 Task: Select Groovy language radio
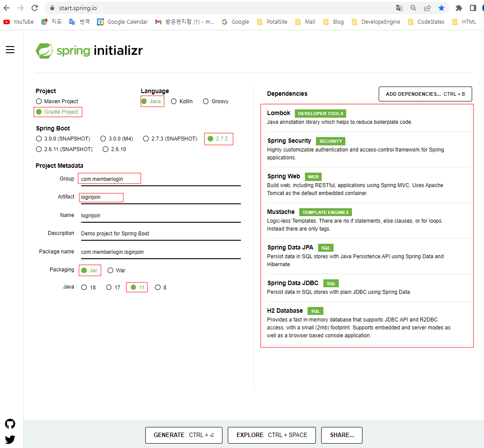[216, 101]
